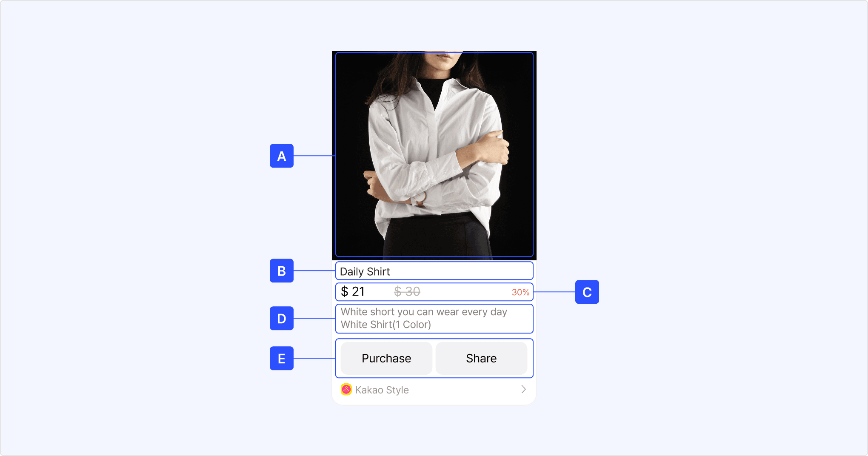Viewport: 868px width, 456px height.
Task: Click the blue A annotation label
Action: point(282,156)
